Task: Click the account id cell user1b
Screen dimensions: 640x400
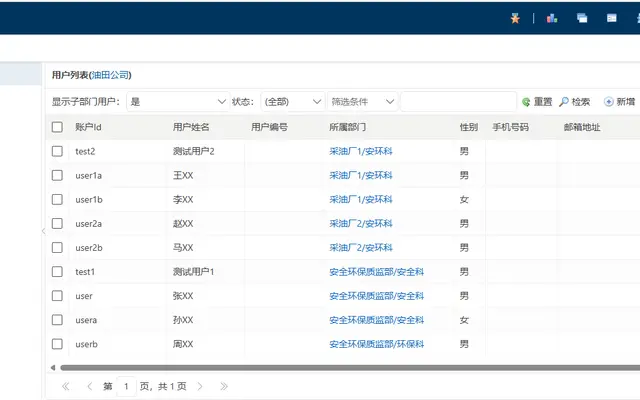Action: pyautogui.click(x=89, y=200)
